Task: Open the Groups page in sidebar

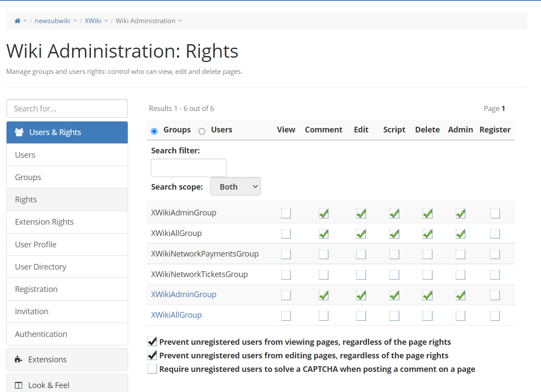Action: click(67, 177)
